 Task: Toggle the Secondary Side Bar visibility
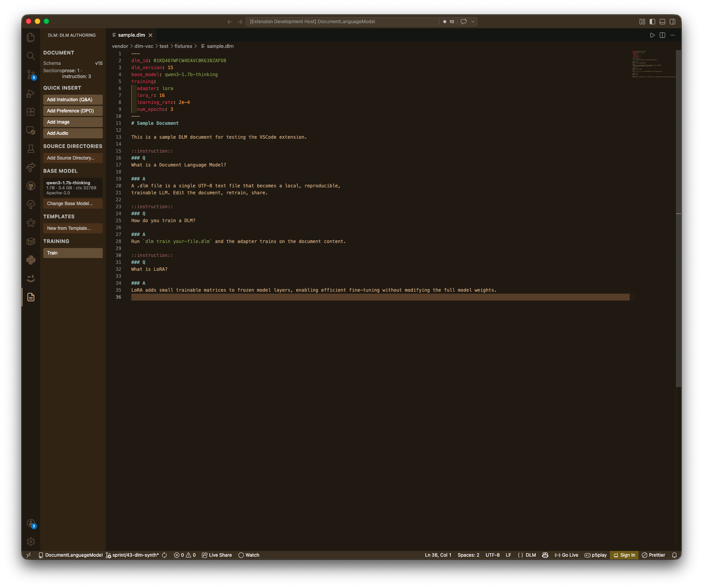pos(672,22)
